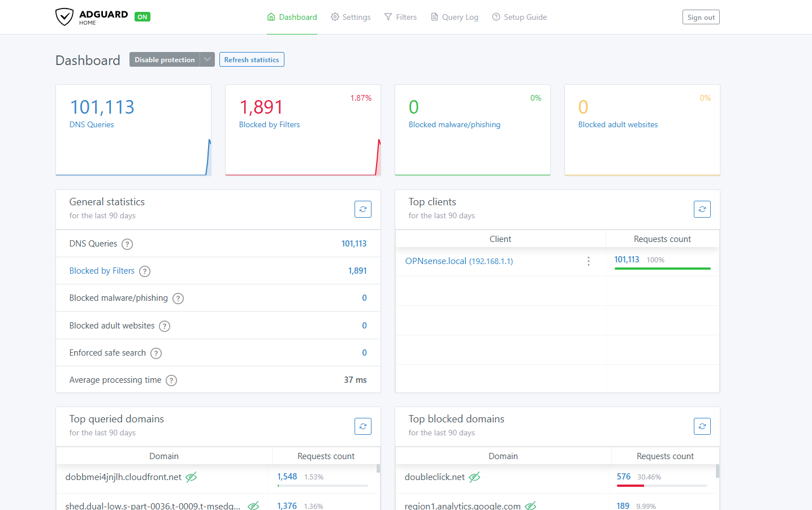
Task: Show help for Average processing time
Action: [x=171, y=381]
